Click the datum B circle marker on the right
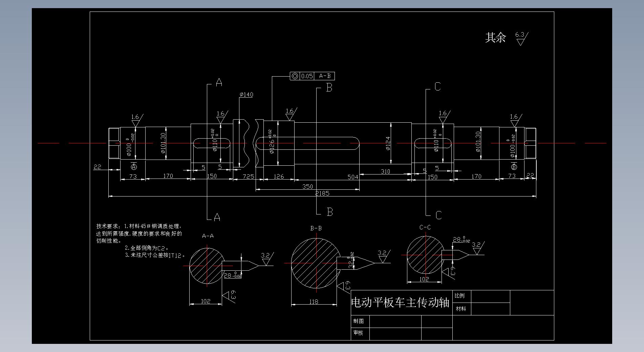The height and width of the screenshot is (352, 644). [x=514, y=167]
